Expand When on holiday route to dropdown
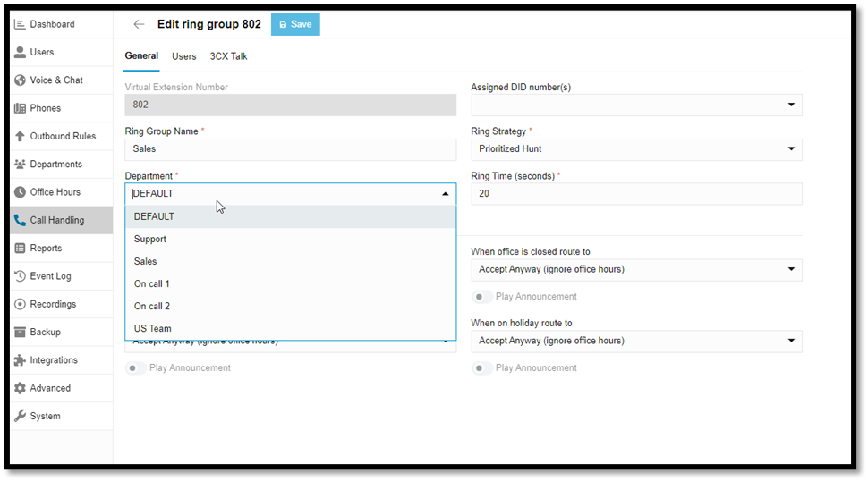Viewport: 868px width, 481px height. tap(636, 341)
